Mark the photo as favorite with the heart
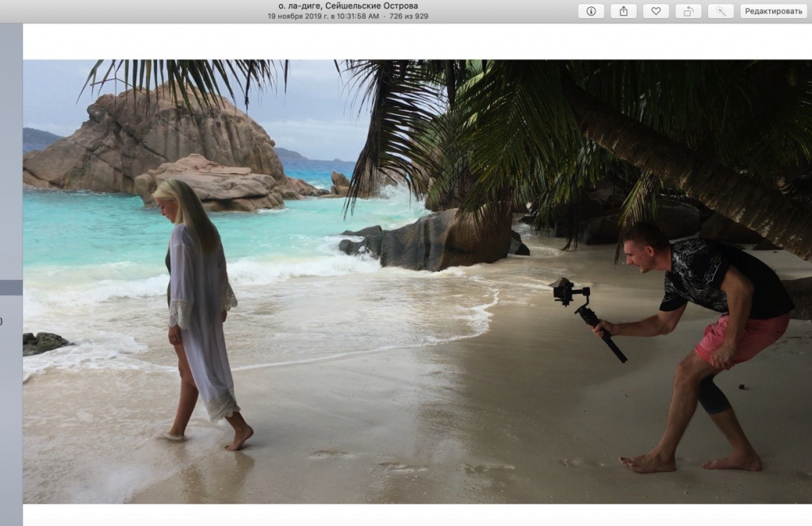 (656, 11)
